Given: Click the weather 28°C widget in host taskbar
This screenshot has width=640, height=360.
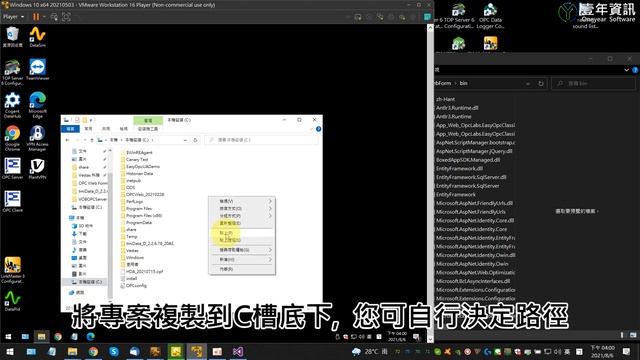Looking at the screenshot, I should (x=370, y=351).
